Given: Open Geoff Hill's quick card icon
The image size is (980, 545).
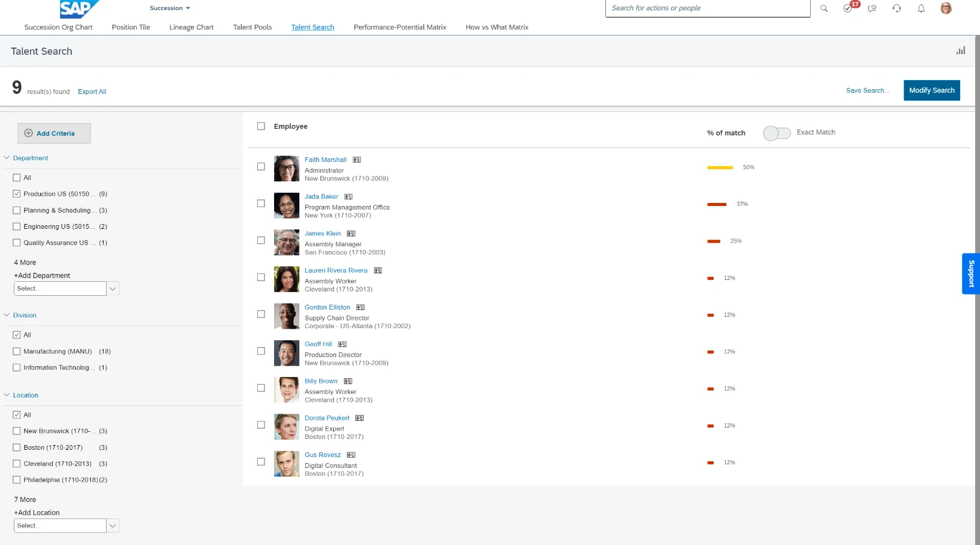Looking at the screenshot, I should coord(342,344).
